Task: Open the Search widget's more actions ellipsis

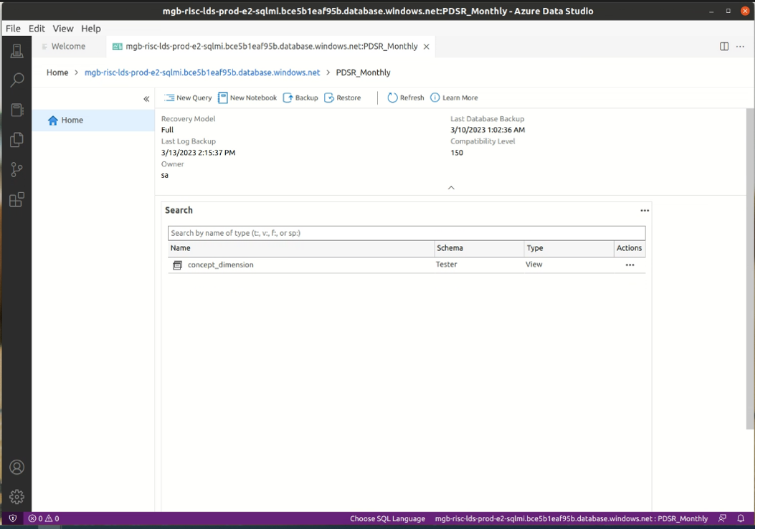Action: pyautogui.click(x=645, y=211)
